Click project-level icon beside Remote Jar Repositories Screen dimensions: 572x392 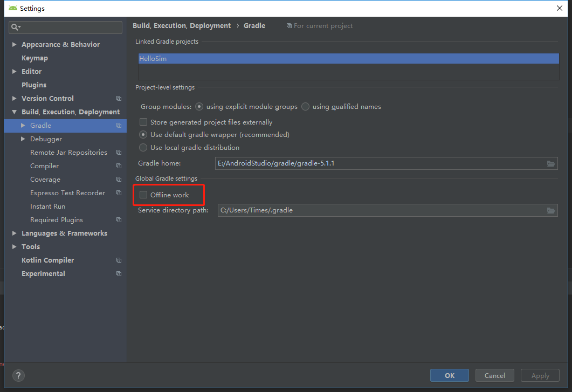119,153
